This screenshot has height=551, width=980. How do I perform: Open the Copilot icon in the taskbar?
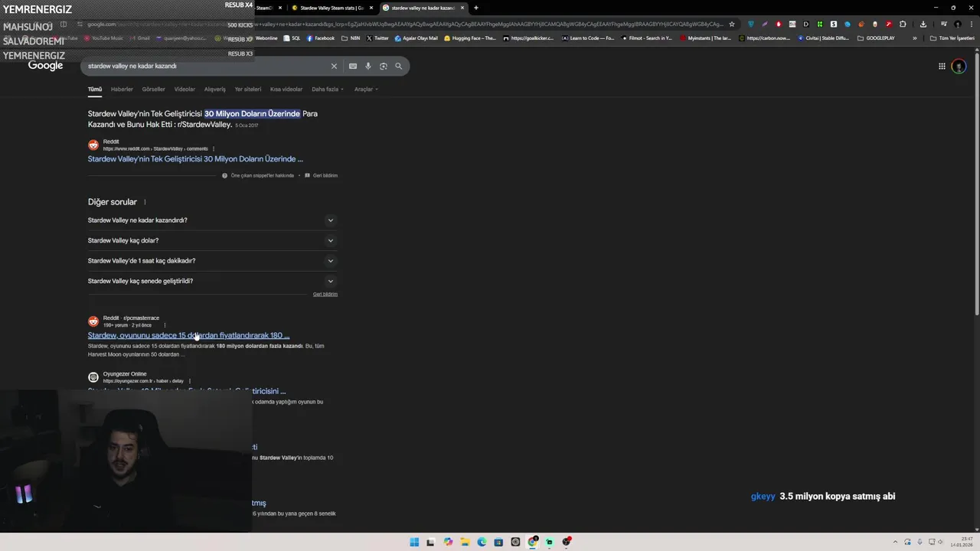(x=448, y=542)
